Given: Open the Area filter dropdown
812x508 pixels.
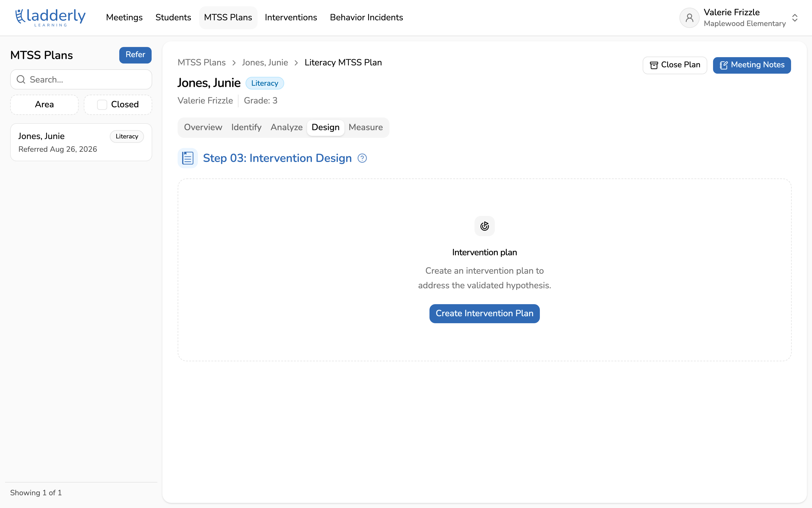Looking at the screenshot, I should tap(44, 105).
